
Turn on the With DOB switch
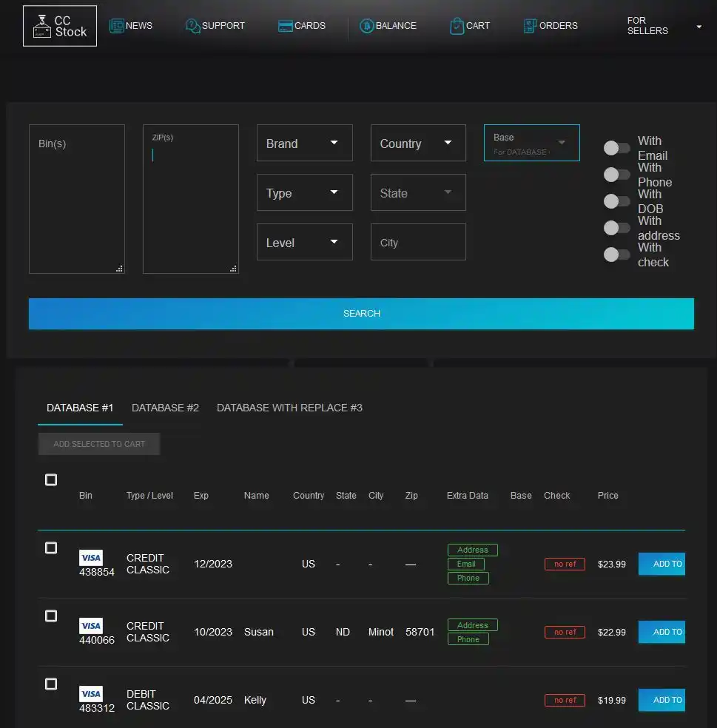pos(616,201)
